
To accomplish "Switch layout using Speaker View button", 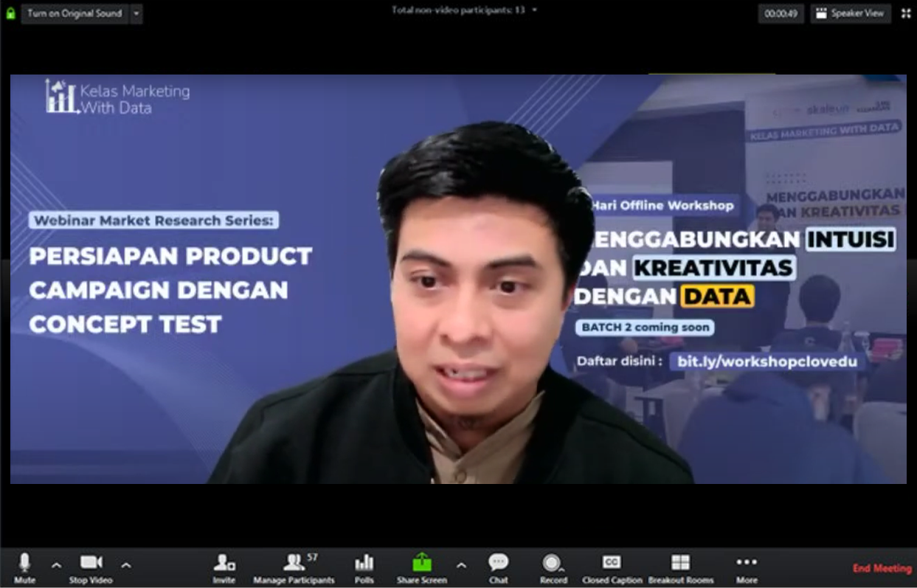I will tap(851, 13).
